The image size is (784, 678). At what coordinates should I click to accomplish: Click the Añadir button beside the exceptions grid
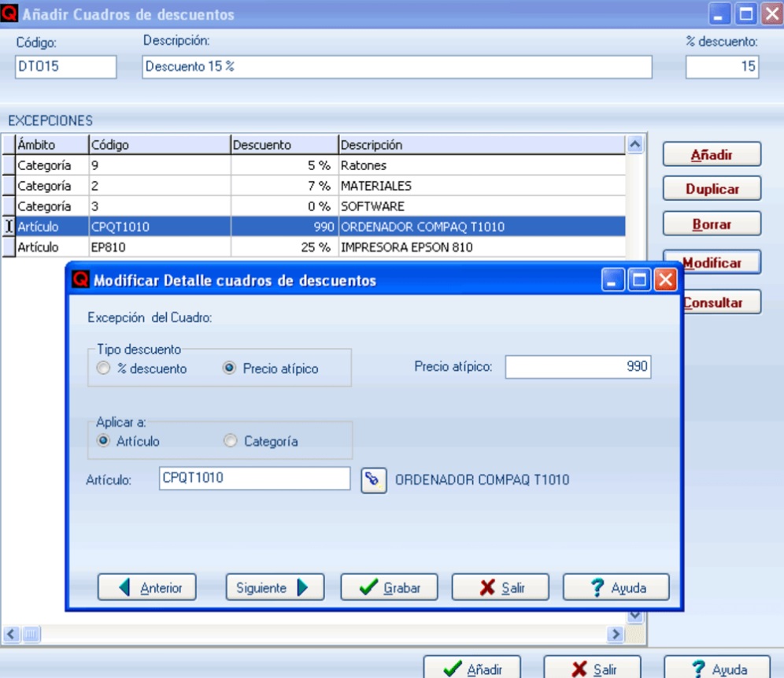point(711,154)
